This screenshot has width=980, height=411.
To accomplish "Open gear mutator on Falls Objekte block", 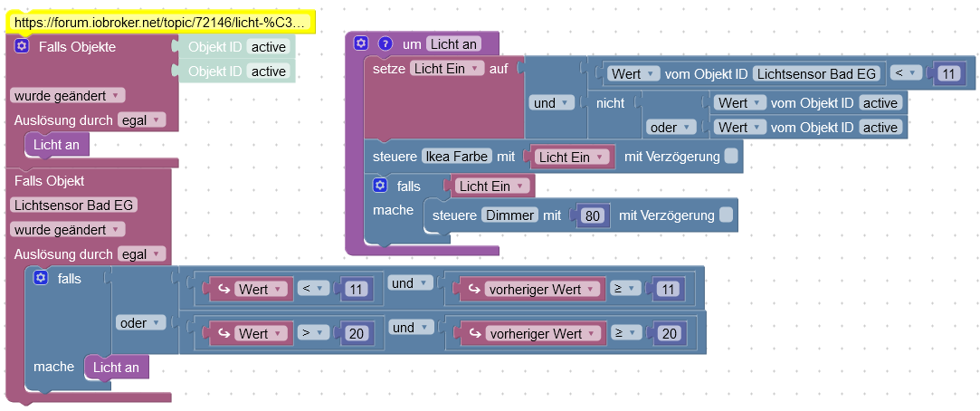I will 22,46.
